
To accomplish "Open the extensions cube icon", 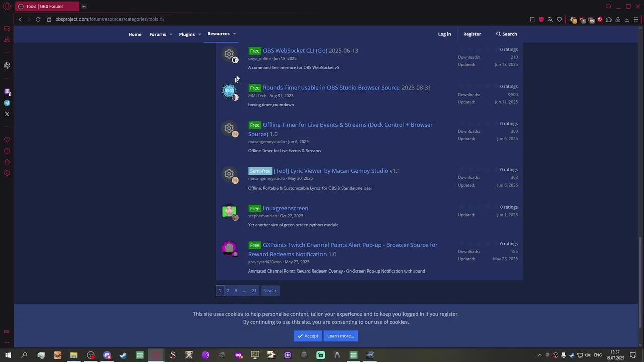I will [x=609, y=19].
